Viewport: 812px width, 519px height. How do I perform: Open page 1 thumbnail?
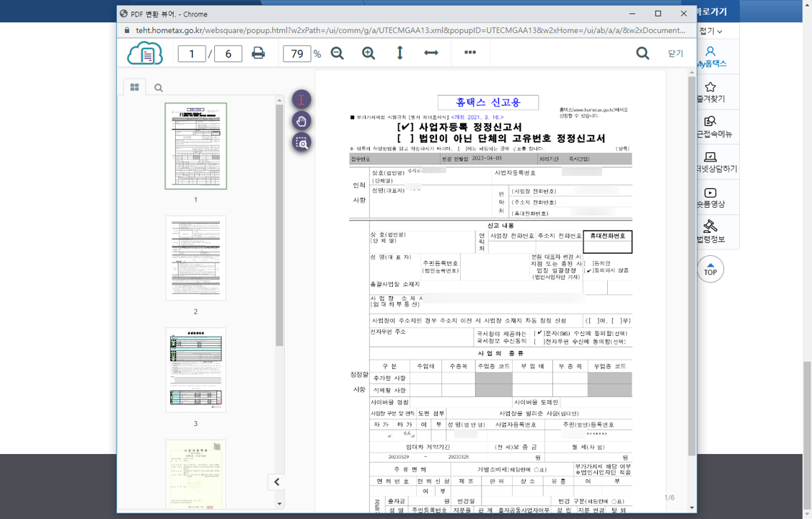click(195, 146)
